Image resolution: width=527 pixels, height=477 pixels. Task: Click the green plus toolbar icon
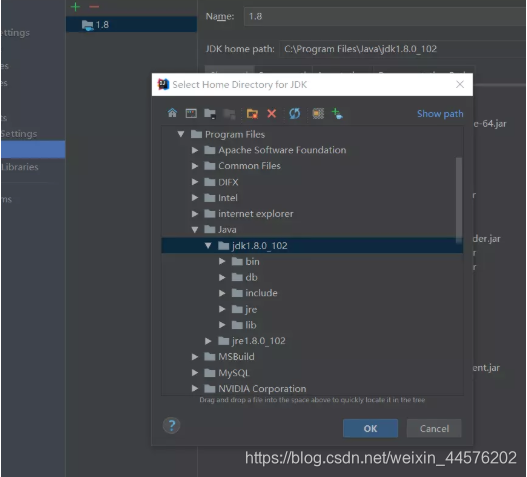coord(337,114)
